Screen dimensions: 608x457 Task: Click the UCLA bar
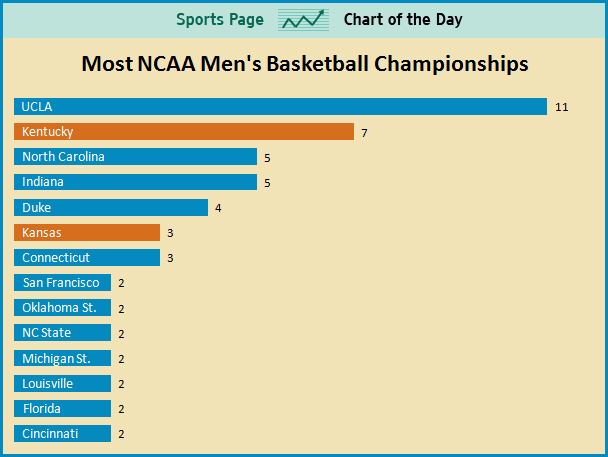tap(280, 107)
